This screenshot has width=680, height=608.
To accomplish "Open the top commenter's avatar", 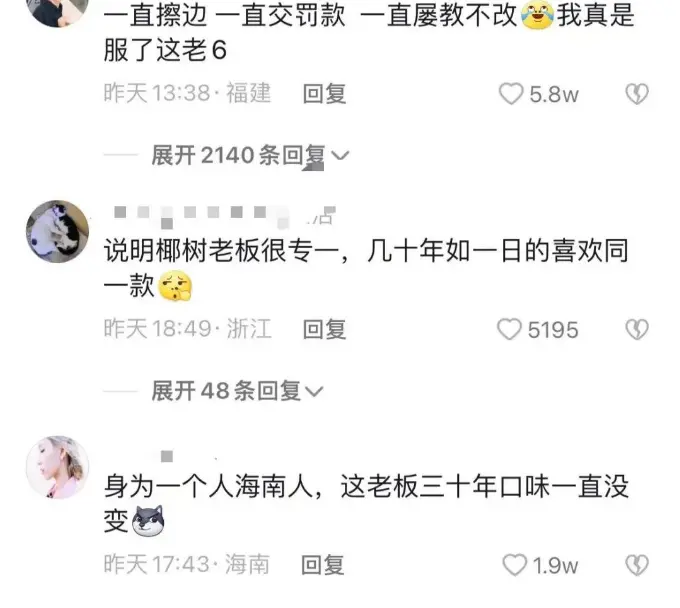I will 58,11.
